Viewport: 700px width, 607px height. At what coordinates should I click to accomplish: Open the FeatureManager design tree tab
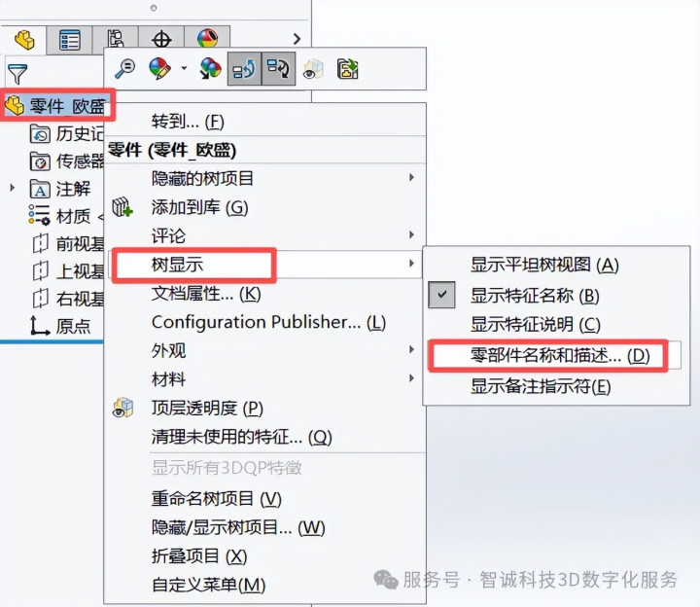click(x=24, y=40)
